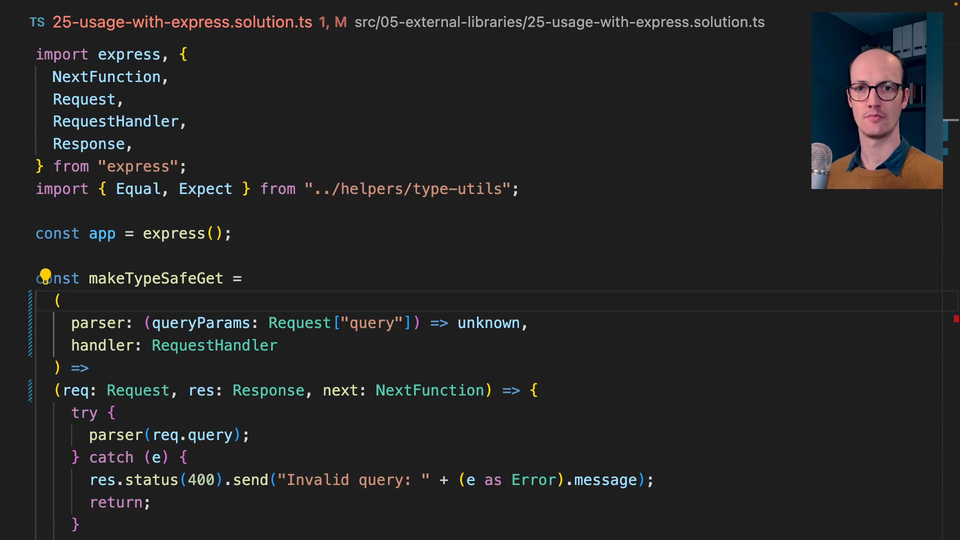Click RequestHandler type on the handler parameter
The image size is (960, 540).
214,345
